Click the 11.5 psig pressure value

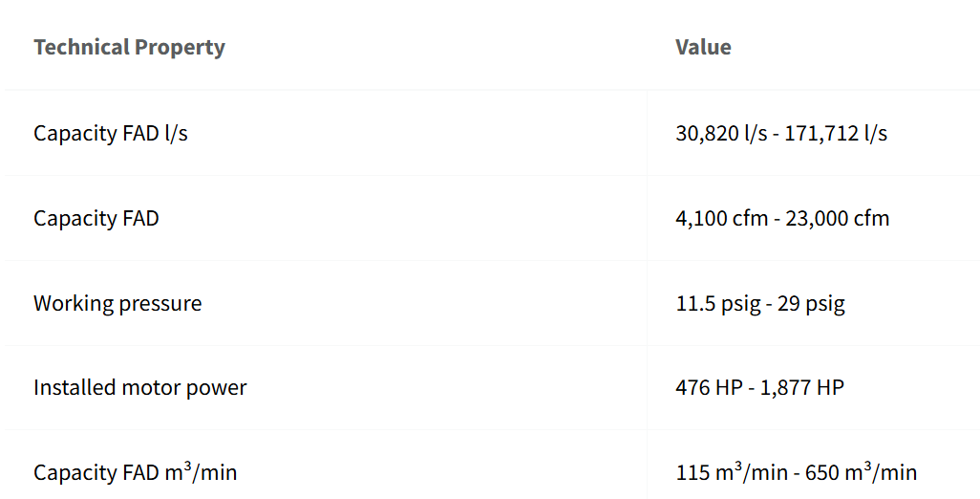pyautogui.click(x=715, y=303)
